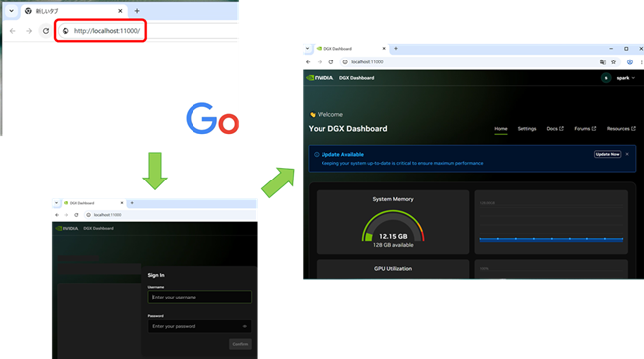Select the DGX Dashboard tab in the dashboard window
Viewport: 644px width, 359px height.
click(x=351, y=49)
